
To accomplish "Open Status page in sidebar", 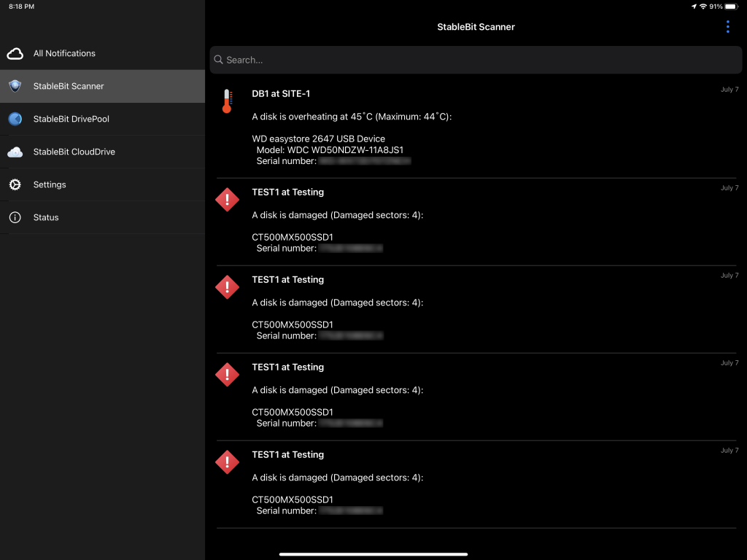I will [x=102, y=217].
